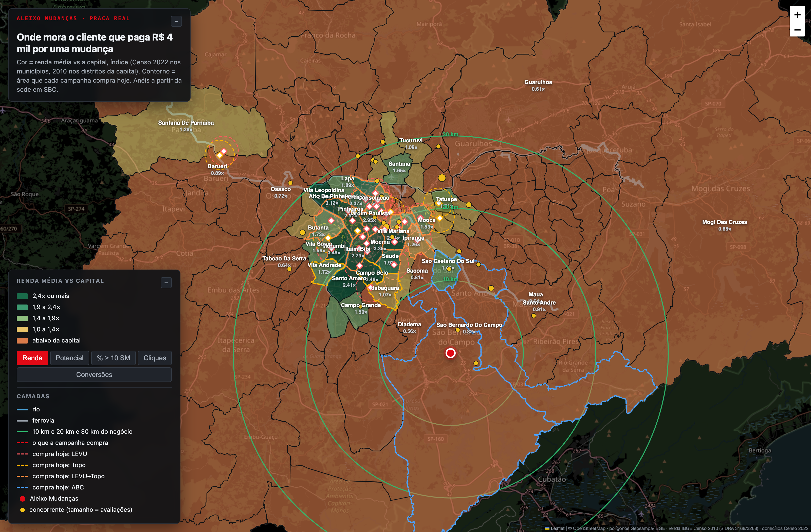Click the yellow competitor dot beside Butanta label
Screen dimensions: 811x532
click(303, 233)
